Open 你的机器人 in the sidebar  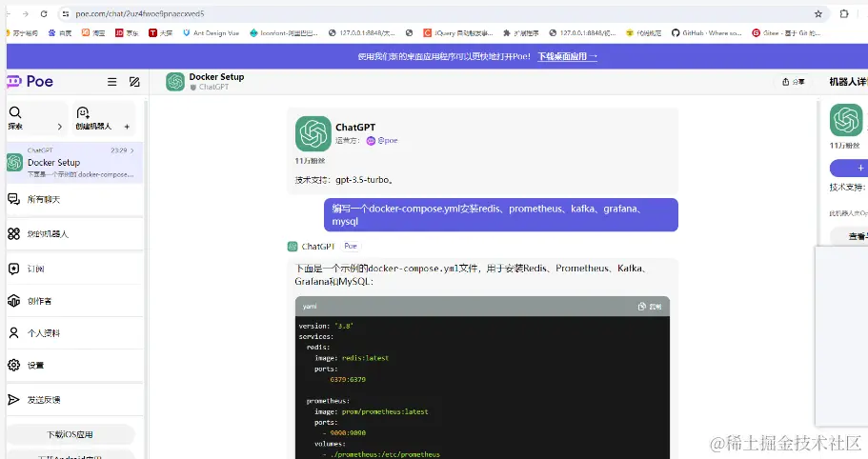point(74,234)
